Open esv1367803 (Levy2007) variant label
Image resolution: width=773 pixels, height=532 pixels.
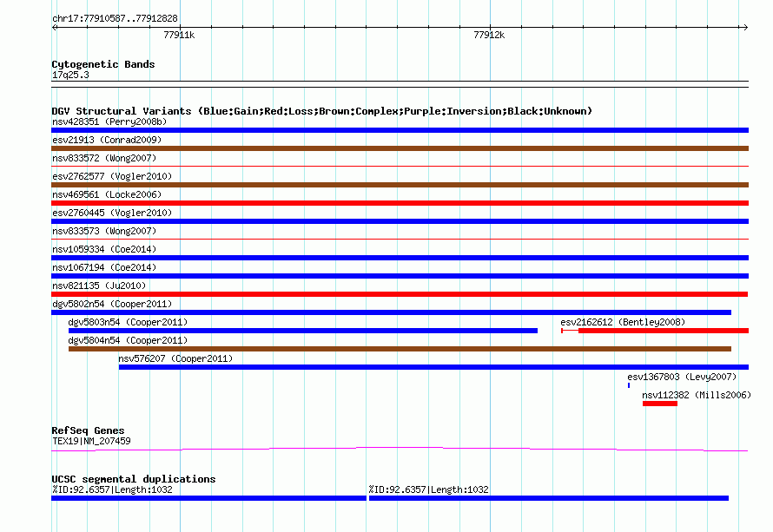[682, 377]
